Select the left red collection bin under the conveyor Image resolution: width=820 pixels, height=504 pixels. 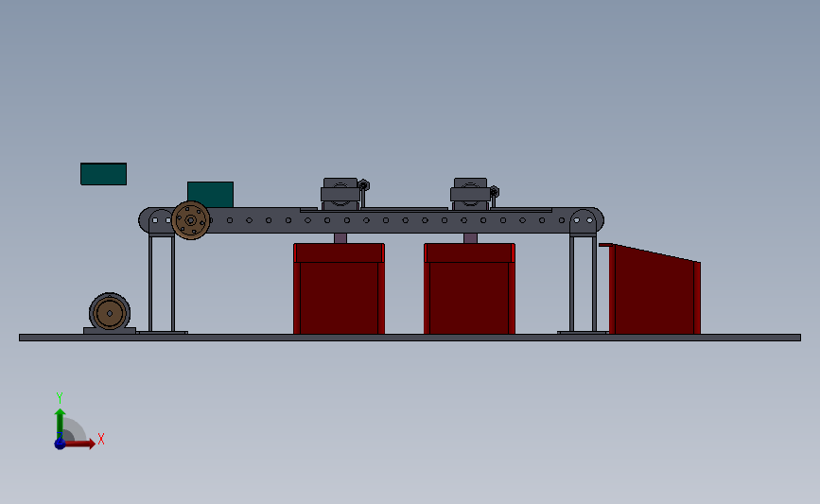[x=339, y=288]
